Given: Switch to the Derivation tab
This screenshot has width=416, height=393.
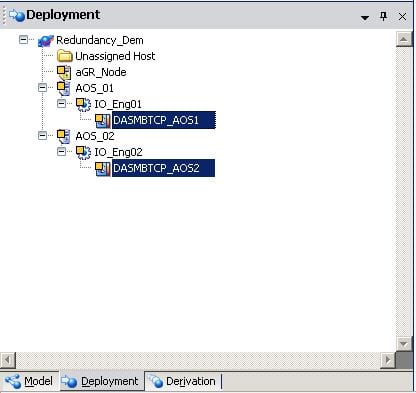Looking at the screenshot, I should tap(182, 381).
